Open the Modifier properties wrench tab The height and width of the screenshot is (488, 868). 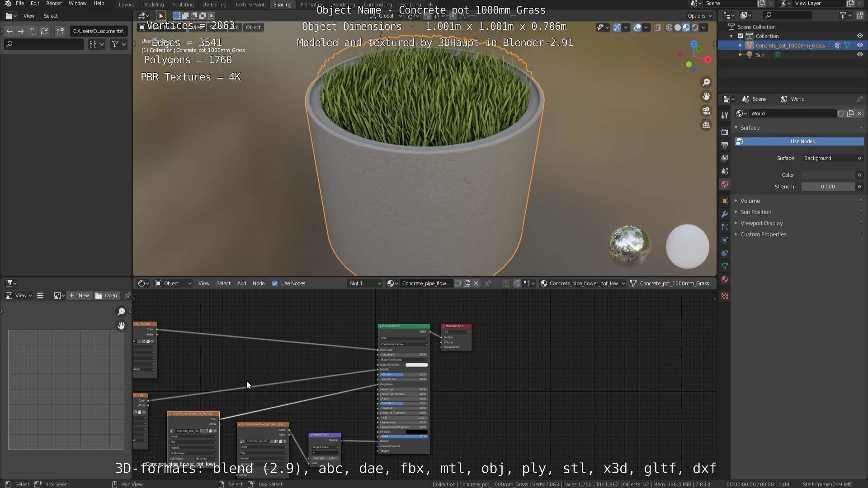click(725, 214)
